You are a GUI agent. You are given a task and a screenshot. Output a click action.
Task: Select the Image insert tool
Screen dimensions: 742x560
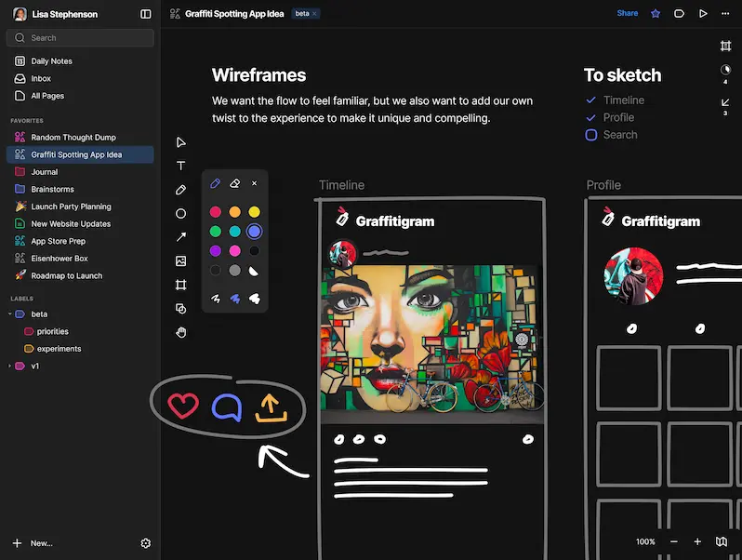(x=180, y=260)
